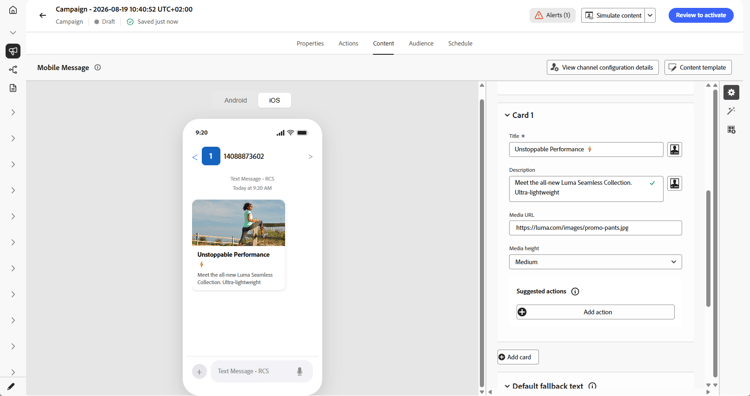Go back using the left arrow
750x396 pixels.
(43, 15)
